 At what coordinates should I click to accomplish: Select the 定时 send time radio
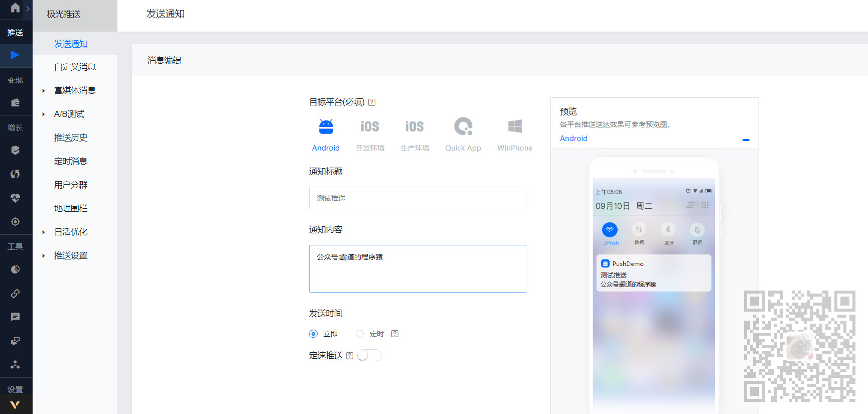pyautogui.click(x=360, y=334)
